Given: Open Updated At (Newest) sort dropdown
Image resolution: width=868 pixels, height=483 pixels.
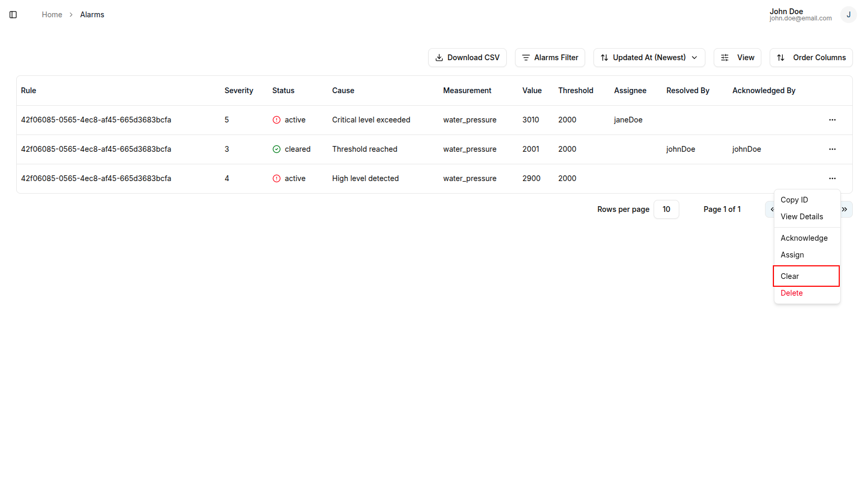Looking at the screenshot, I should coord(649,58).
